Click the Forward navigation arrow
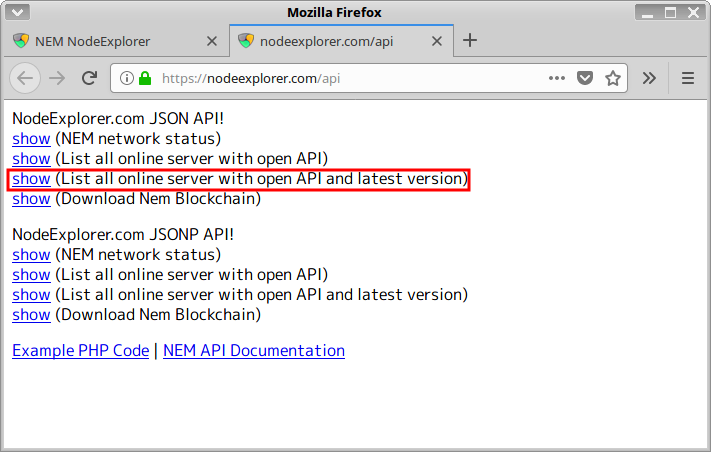The height and width of the screenshot is (452, 711). coord(58,78)
